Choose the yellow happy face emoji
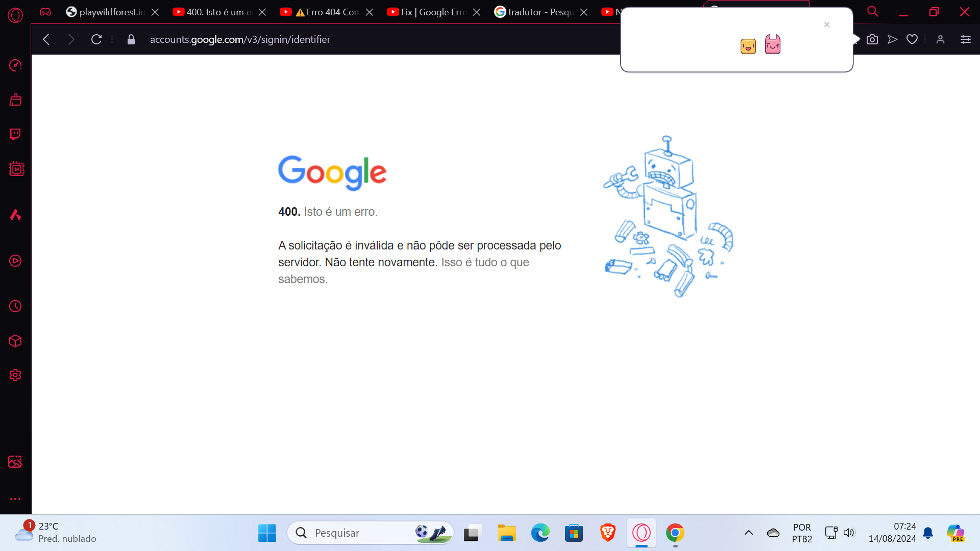Screen dimensions: 980x551 click(748, 46)
